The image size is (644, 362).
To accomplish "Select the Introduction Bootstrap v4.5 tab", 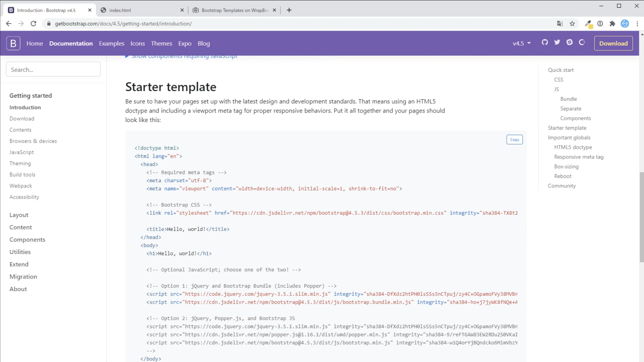I will click(50, 10).
